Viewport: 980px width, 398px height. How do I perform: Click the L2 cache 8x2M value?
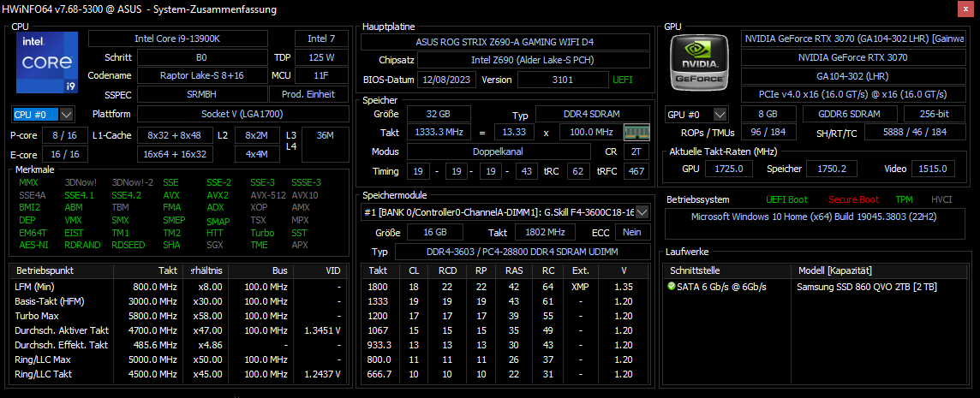257,135
